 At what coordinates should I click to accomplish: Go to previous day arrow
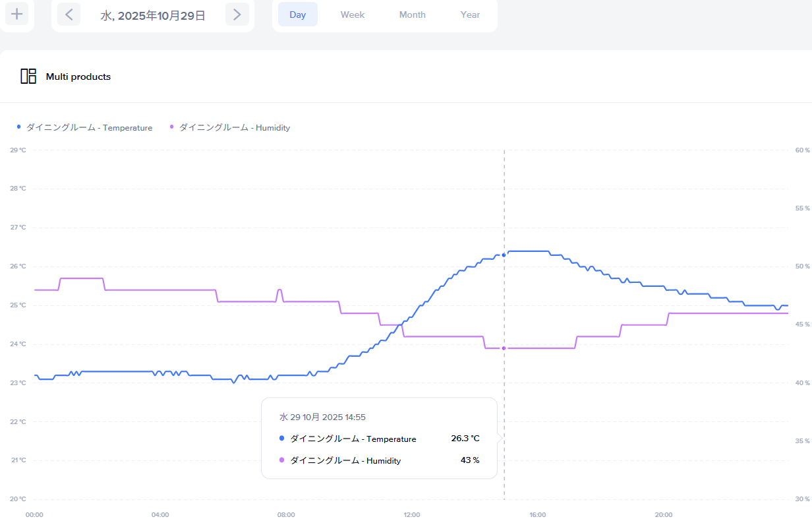point(69,14)
